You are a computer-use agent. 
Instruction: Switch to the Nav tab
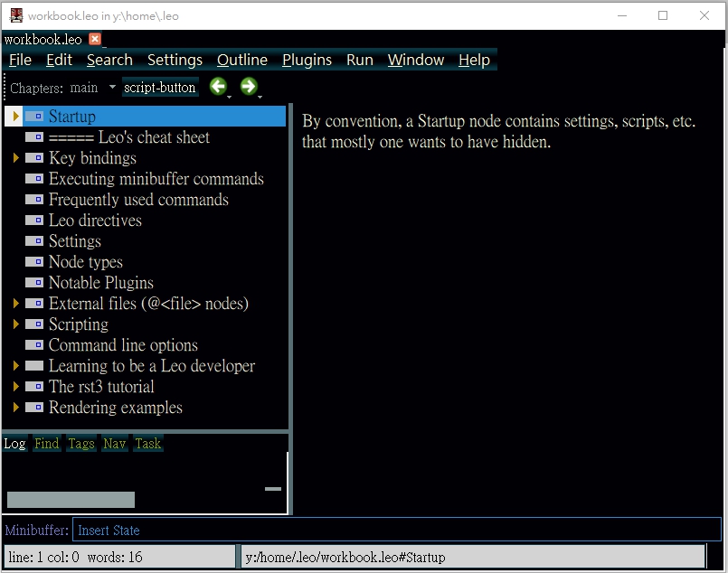pyautogui.click(x=115, y=444)
